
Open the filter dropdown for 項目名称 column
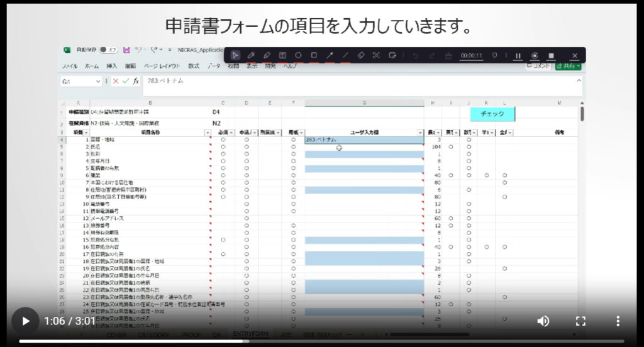(x=208, y=133)
